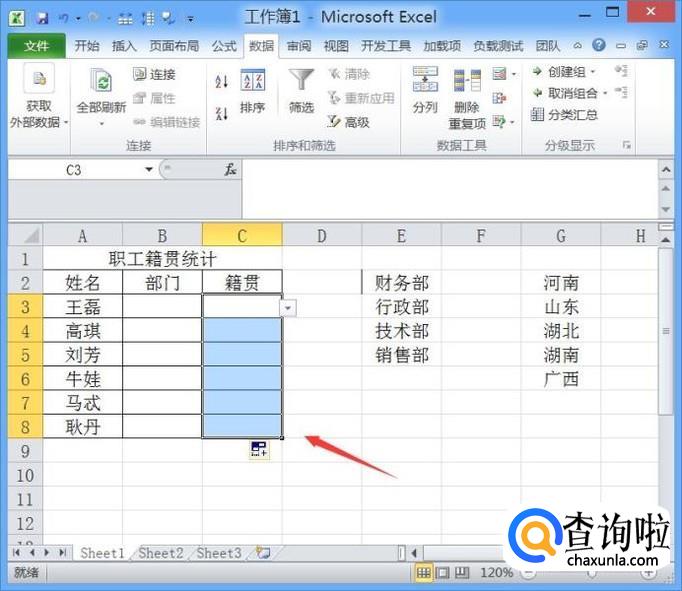Select cell containing 财务部
The height and width of the screenshot is (591, 682).
pyautogui.click(x=402, y=283)
